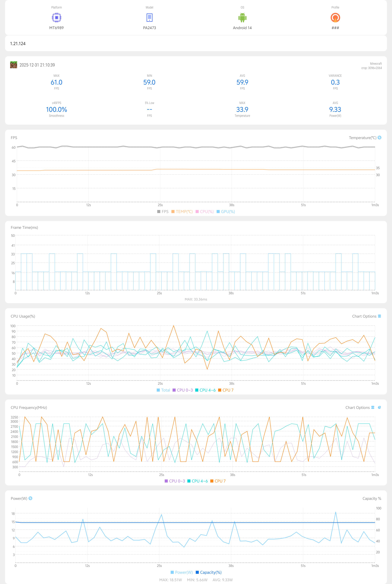
Task: Open the pie chart view in CPU Frequency
Action: coord(379,407)
